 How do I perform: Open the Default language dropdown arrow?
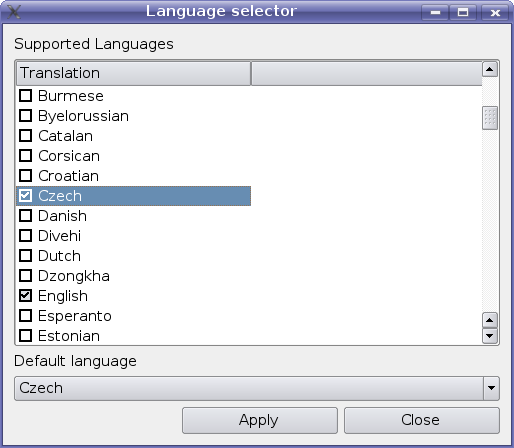point(491,388)
